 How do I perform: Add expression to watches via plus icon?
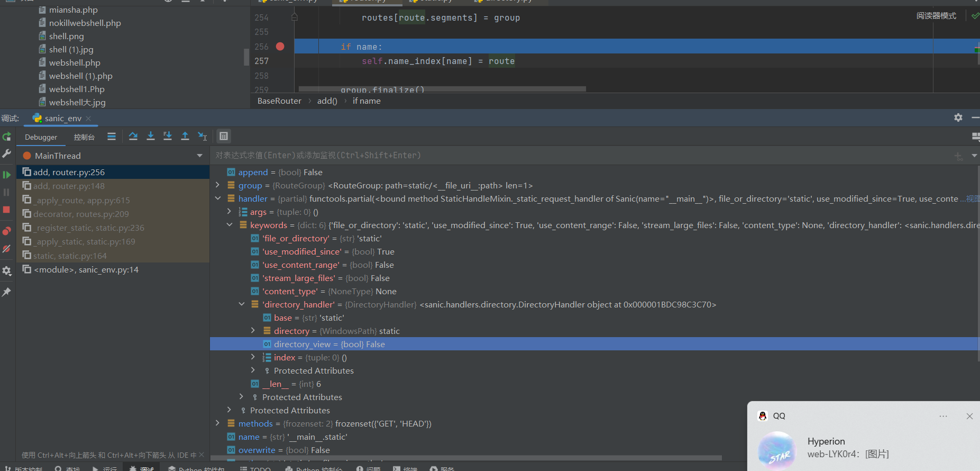tap(958, 156)
